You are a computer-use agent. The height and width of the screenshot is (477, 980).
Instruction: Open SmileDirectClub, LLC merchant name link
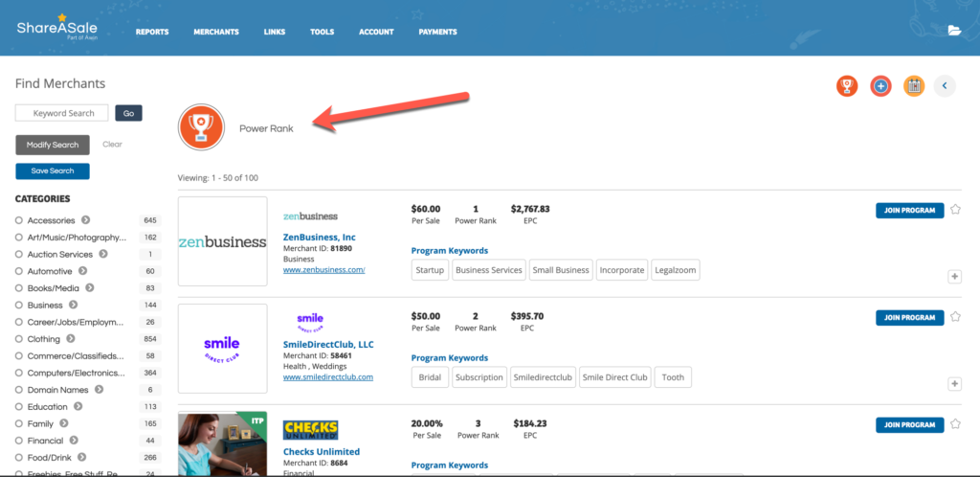[x=329, y=345]
